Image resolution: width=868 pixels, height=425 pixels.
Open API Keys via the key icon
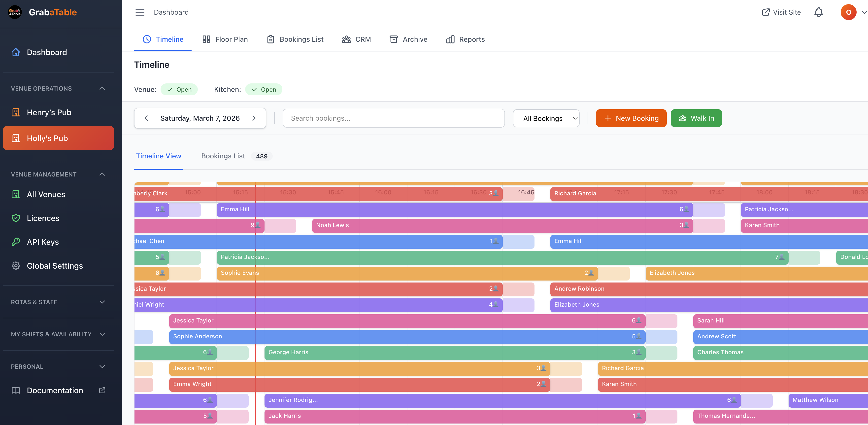(16, 242)
